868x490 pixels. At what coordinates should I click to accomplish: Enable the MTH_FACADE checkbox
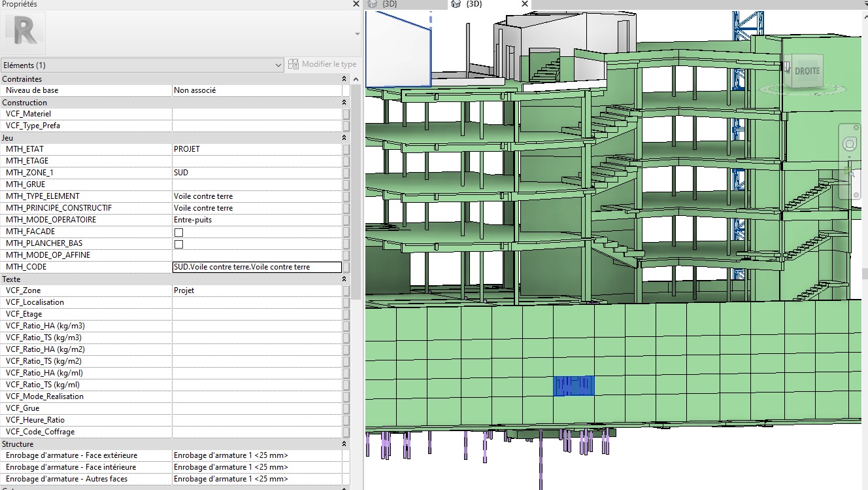[x=178, y=232]
